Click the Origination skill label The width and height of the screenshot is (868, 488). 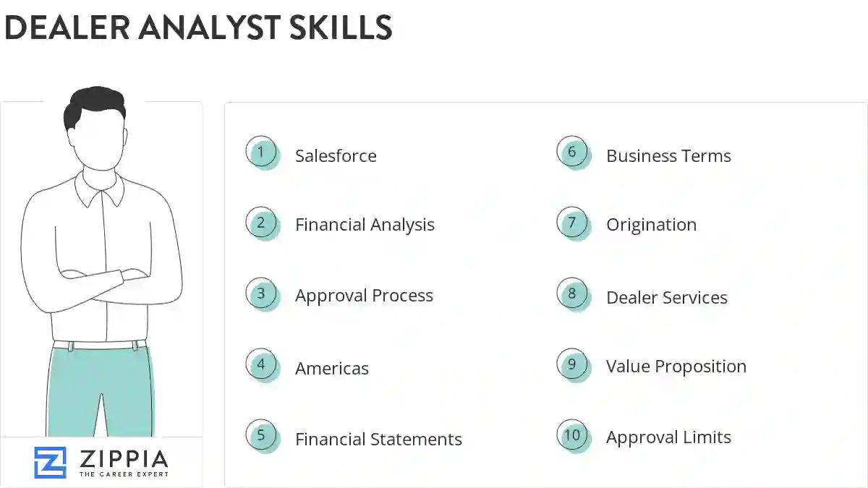click(651, 225)
